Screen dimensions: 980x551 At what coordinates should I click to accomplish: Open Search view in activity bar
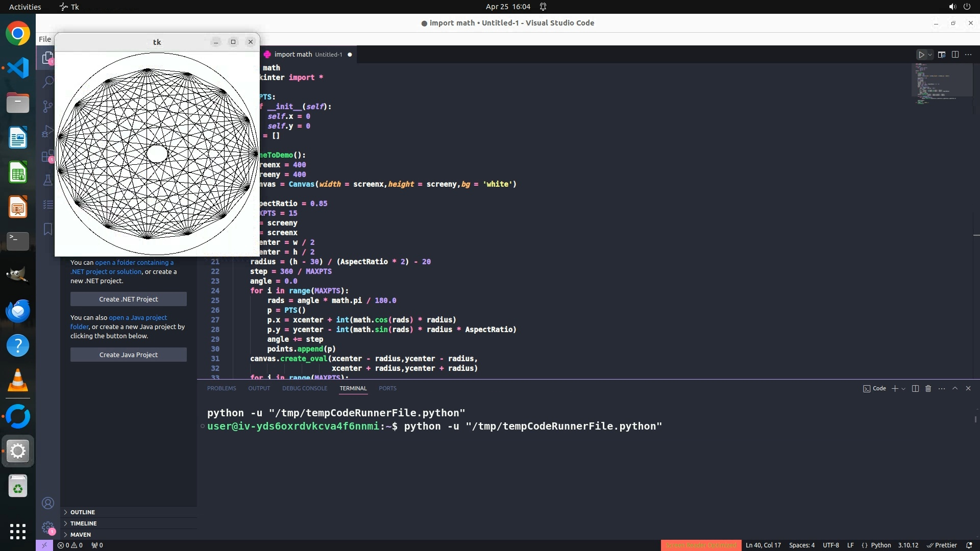point(47,82)
